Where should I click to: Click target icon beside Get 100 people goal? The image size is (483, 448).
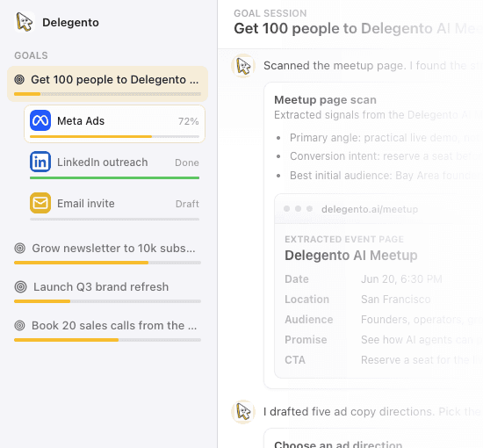[19, 79]
